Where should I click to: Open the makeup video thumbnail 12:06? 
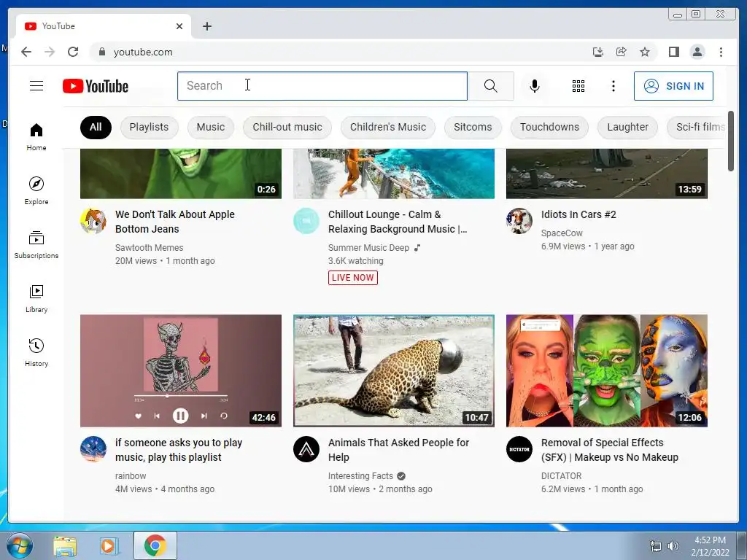tap(606, 370)
